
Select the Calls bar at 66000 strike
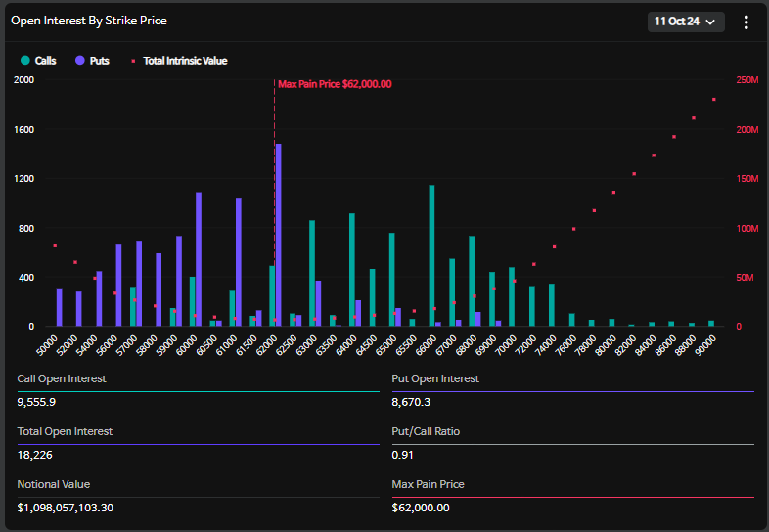pyautogui.click(x=431, y=255)
